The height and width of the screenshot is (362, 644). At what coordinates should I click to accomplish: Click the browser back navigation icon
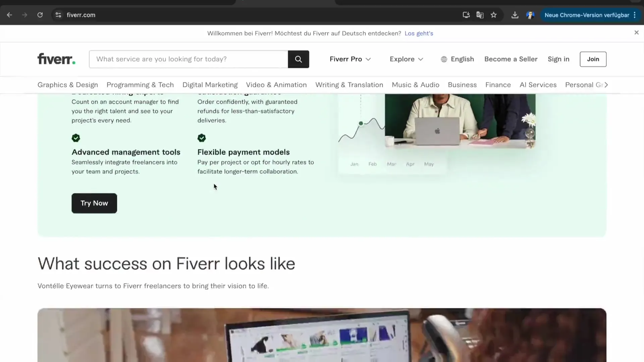pos(9,15)
